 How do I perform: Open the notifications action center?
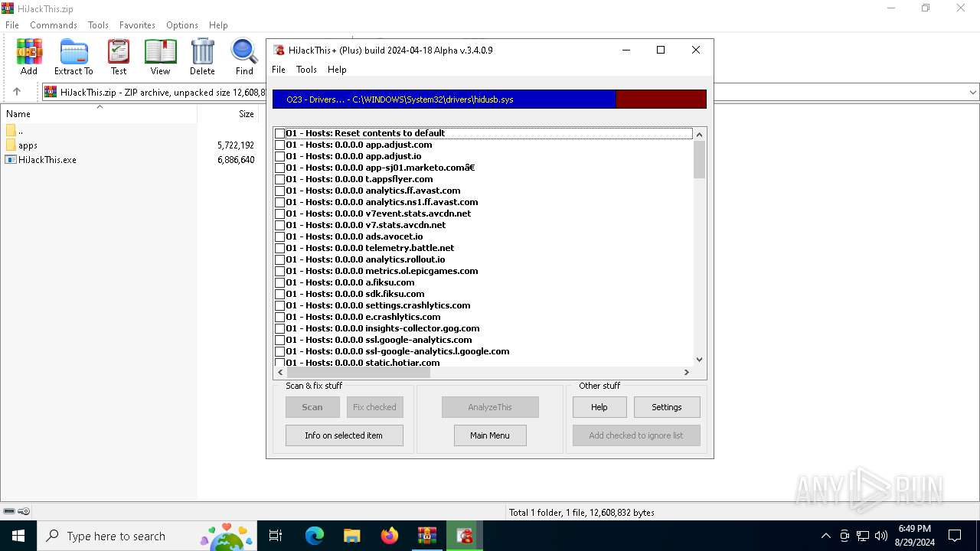tap(955, 536)
